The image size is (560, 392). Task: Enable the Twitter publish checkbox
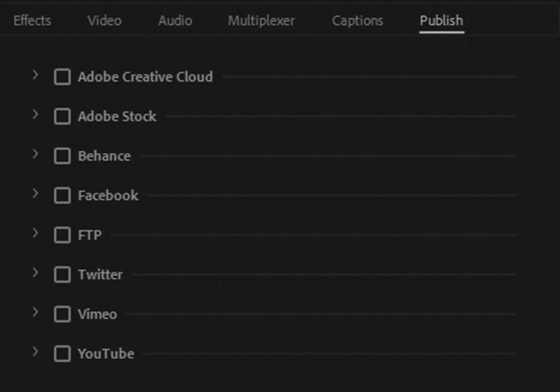tap(62, 275)
